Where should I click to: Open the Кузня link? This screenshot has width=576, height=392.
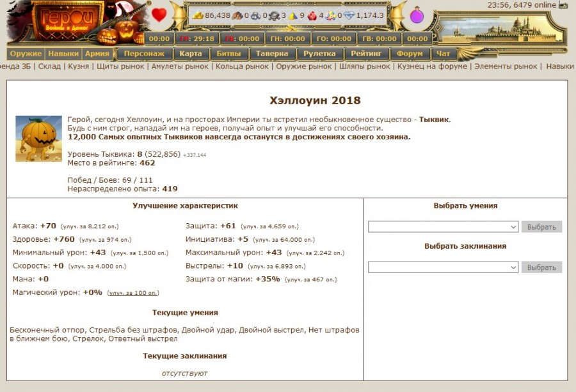click(x=78, y=67)
